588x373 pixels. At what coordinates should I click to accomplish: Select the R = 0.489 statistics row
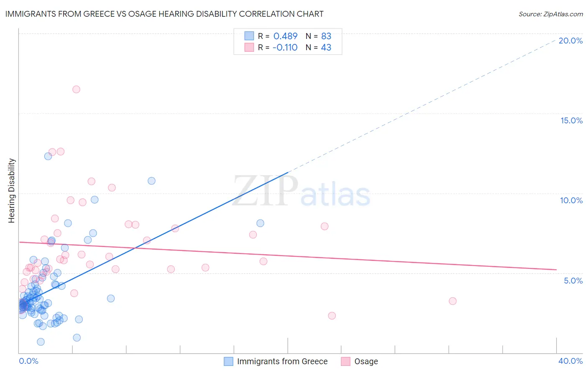pos(288,36)
